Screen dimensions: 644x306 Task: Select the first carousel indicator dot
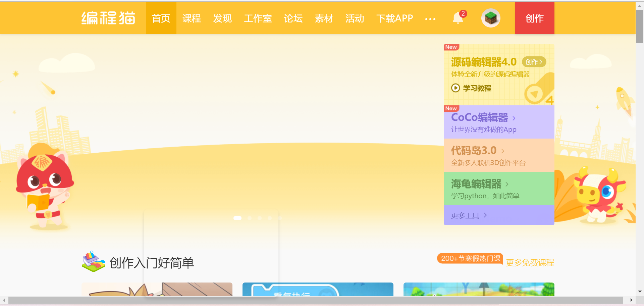(237, 218)
